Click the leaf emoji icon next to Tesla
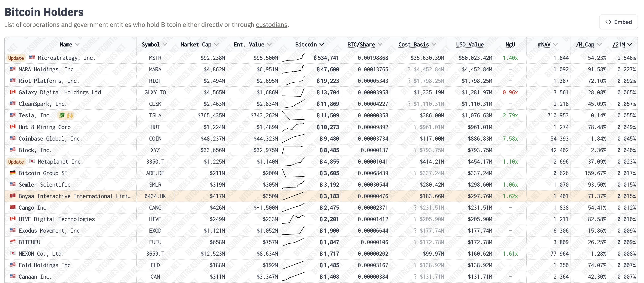644x283 pixels. coord(62,115)
